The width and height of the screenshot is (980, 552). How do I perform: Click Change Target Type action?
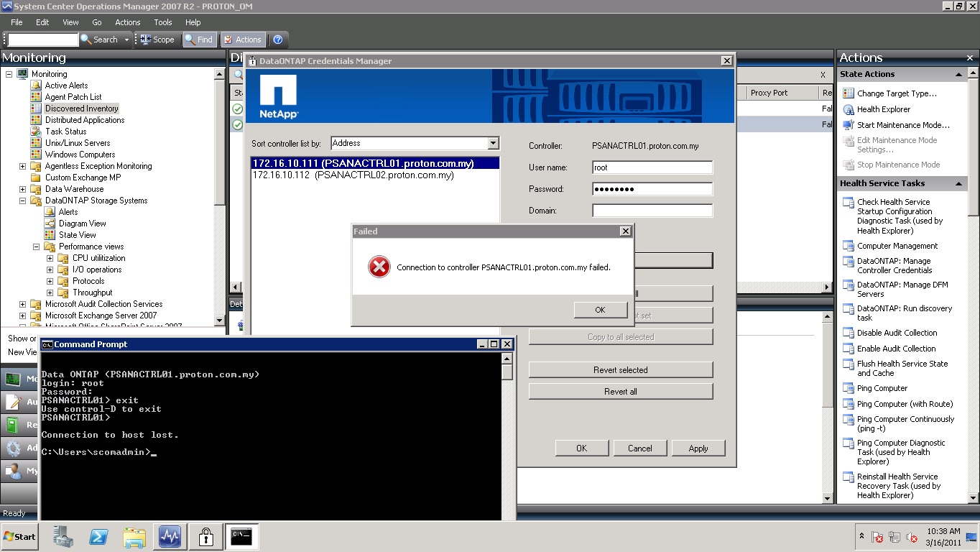click(x=897, y=93)
